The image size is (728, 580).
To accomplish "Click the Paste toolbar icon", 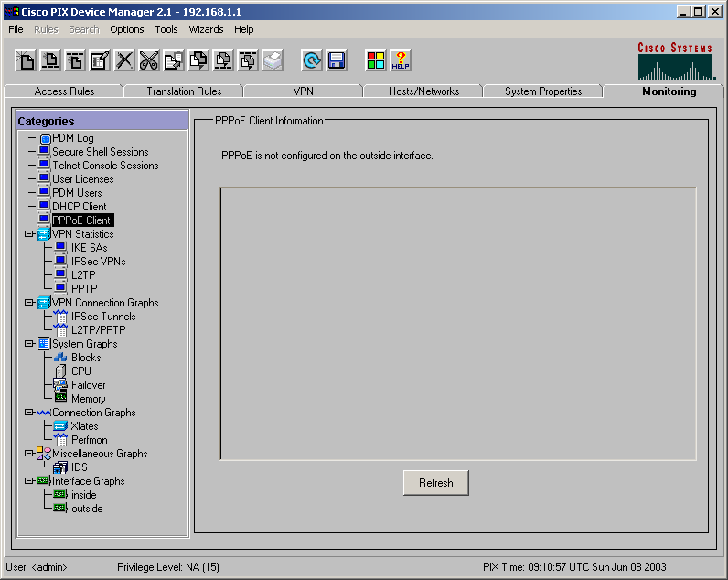I will [198, 60].
